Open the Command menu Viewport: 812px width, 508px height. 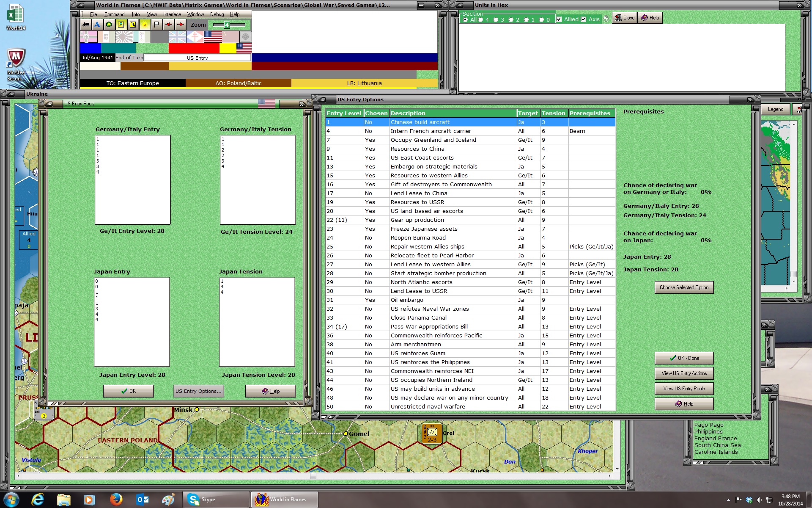[x=114, y=14]
